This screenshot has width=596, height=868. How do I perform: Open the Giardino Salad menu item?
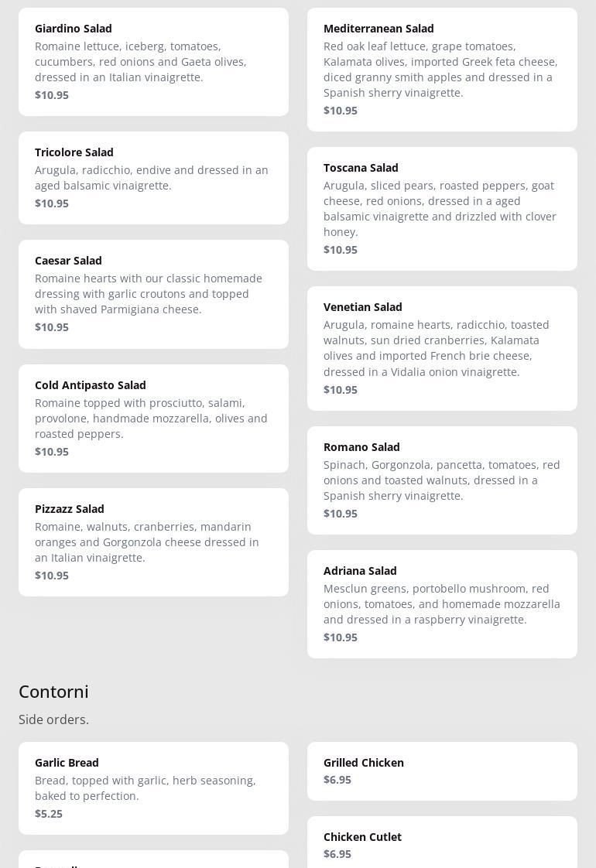[153, 62]
